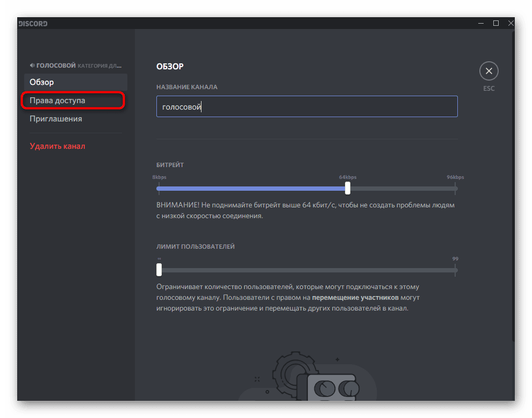Viewport: 532px width, 418px height.
Task: Click the 8kbps label on bitrate scale
Action: click(159, 177)
